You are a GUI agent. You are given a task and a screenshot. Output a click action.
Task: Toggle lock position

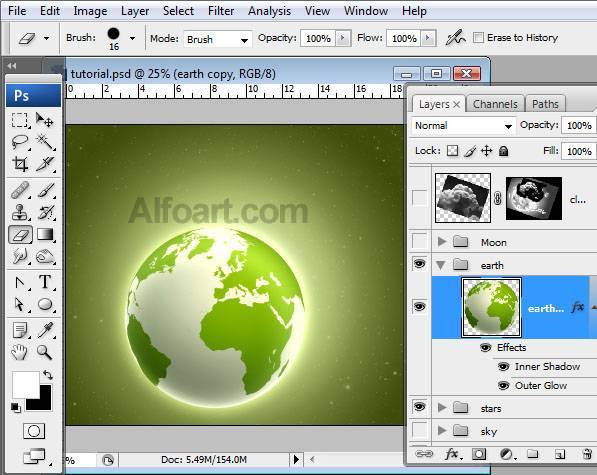click(487, 151)
